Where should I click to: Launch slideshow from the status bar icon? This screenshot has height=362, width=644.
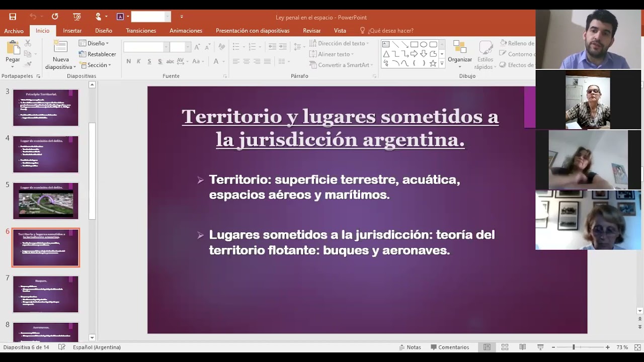(540, 347)
